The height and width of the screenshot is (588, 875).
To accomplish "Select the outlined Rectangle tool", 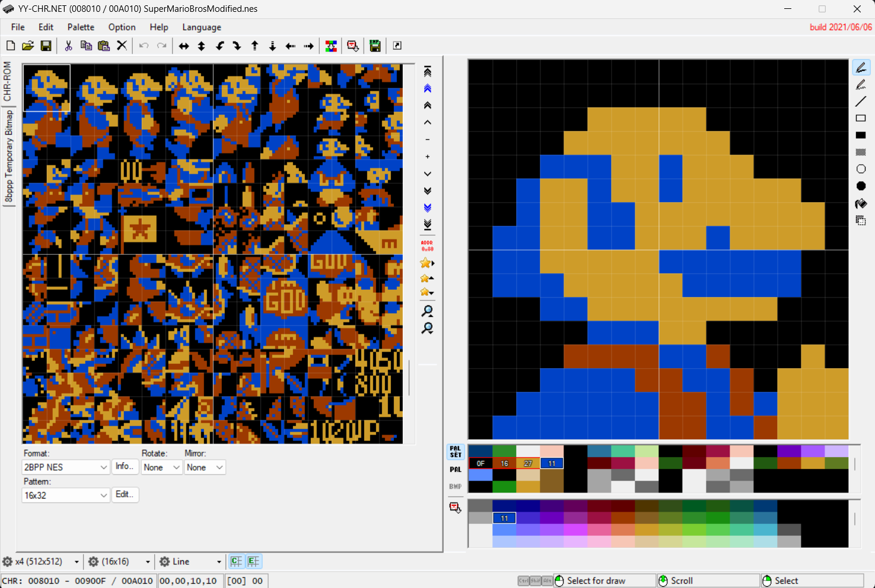I will tap(861, 119).
